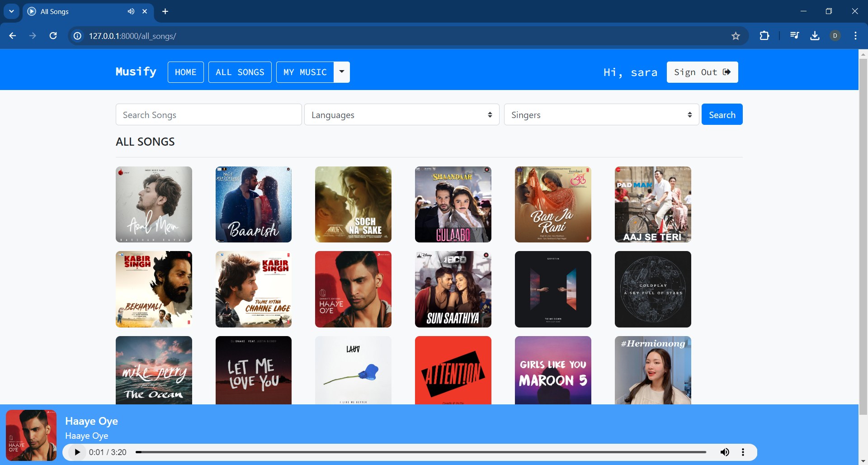Open the Bekhayali song cover
This screenshot has height=465, width=868.
click(x=154, y=289)
